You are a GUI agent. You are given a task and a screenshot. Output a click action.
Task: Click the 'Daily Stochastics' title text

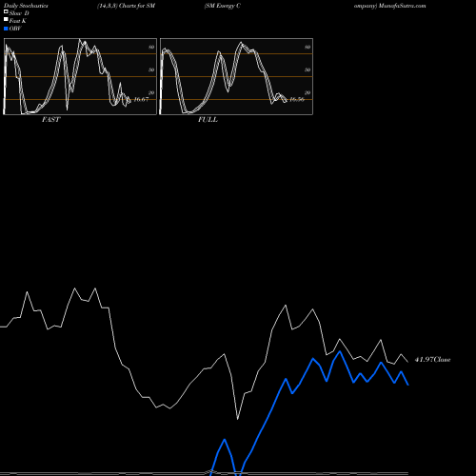point(26,6)
